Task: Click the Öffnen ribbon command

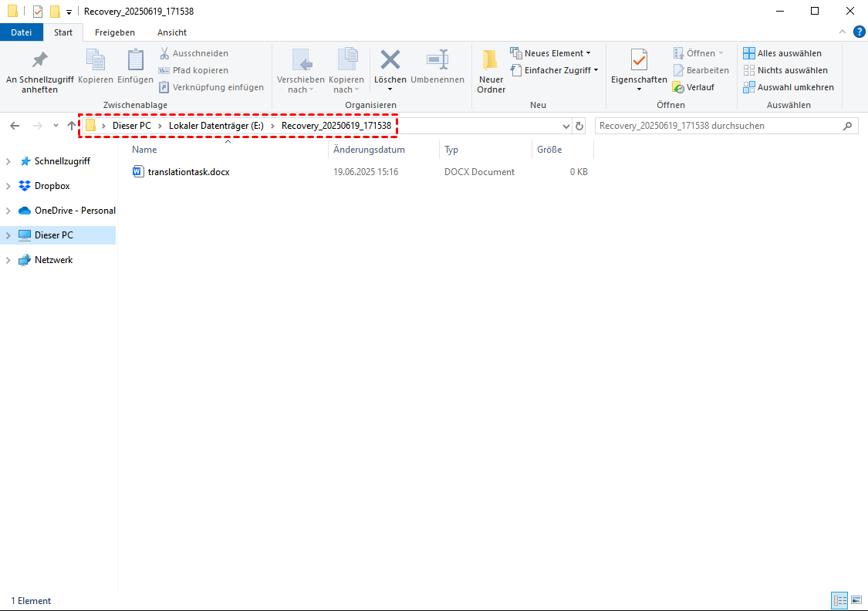Action: coord(698,53)
